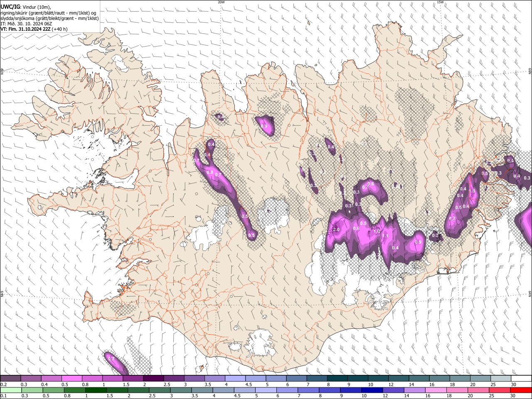Select the dark blue 10 swatch in bottom scale

(372, 390)
